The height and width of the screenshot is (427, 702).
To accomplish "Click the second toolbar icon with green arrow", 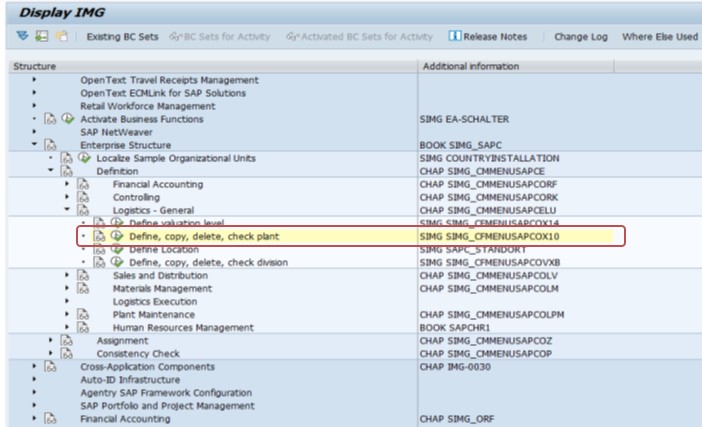I will coord(42,36).
